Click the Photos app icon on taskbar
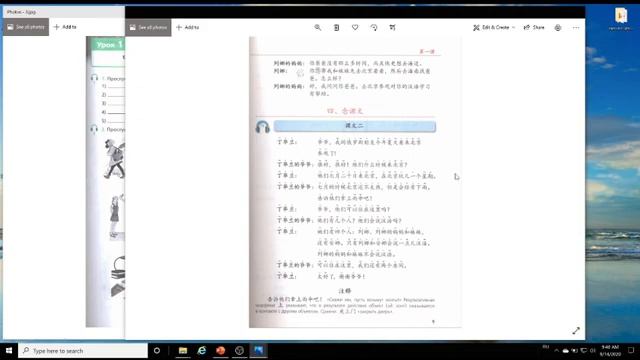Image resolution: width=640 pixels, height=360 pixels. pyautogui.click(x=258, y=351)
